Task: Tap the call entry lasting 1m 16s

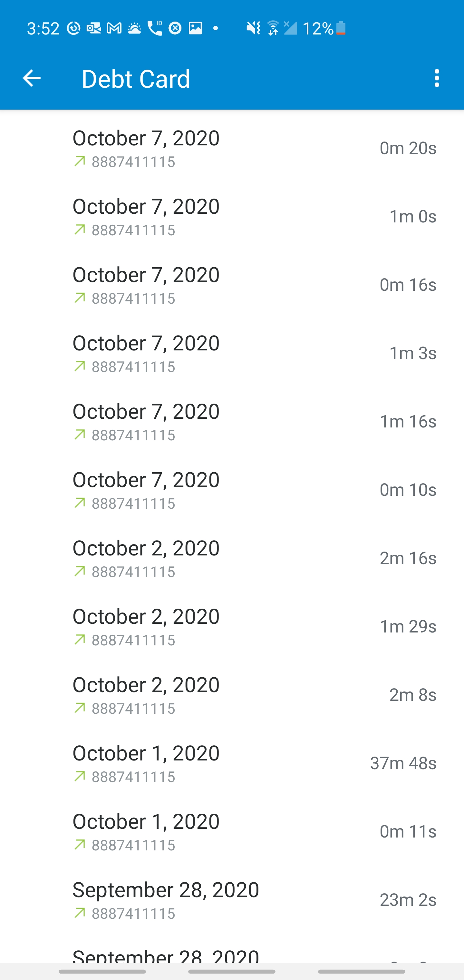Action: click(232, 422)
